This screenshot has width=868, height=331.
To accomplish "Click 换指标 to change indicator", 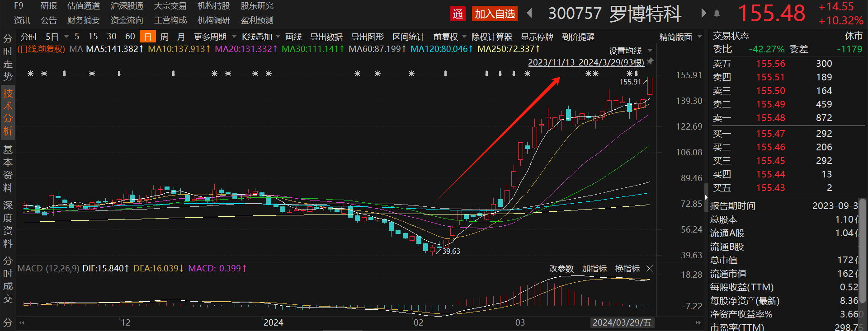I will click(627, 269).
